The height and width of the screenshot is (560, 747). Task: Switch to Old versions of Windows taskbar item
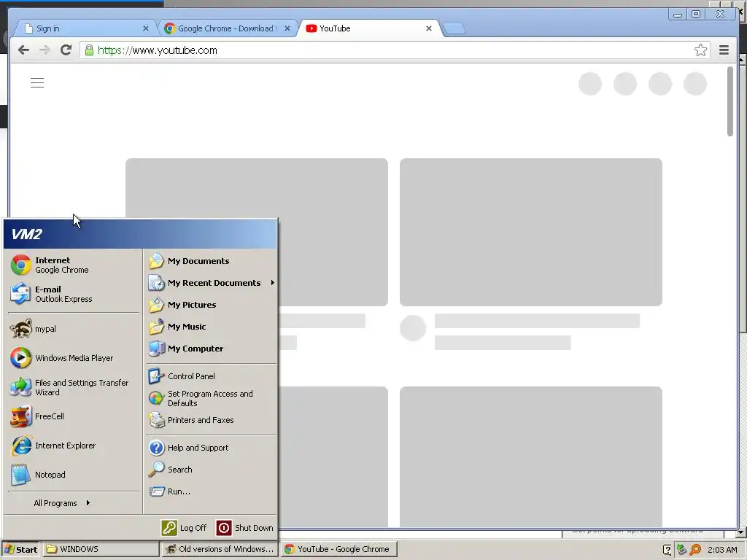(220, 549)
